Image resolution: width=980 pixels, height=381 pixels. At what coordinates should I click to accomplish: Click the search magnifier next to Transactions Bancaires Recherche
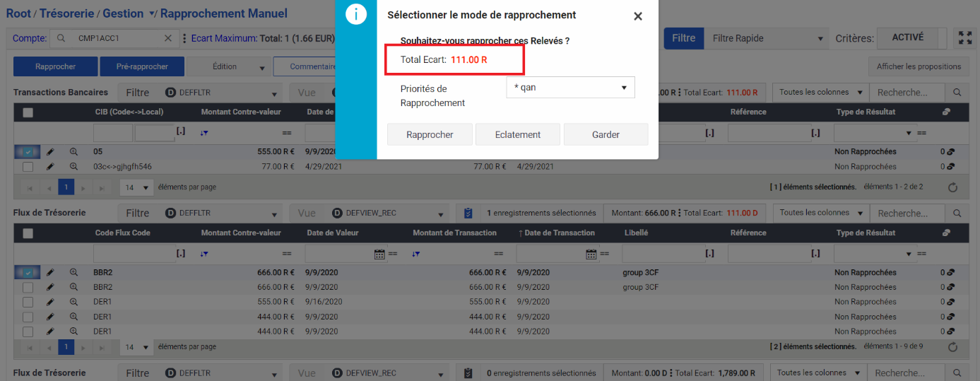click(x=957, y=93)
